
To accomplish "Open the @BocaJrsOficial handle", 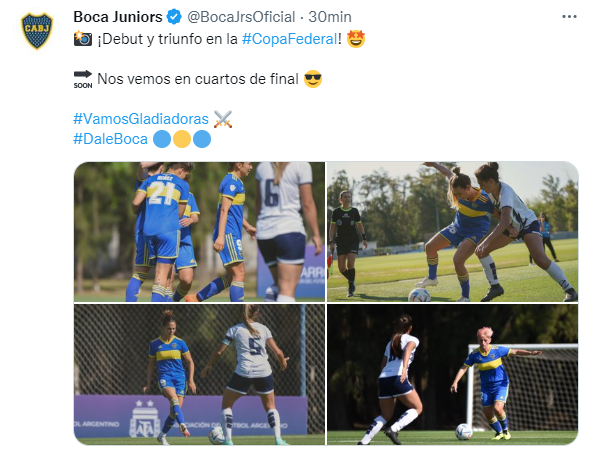I will pos(241,17).
